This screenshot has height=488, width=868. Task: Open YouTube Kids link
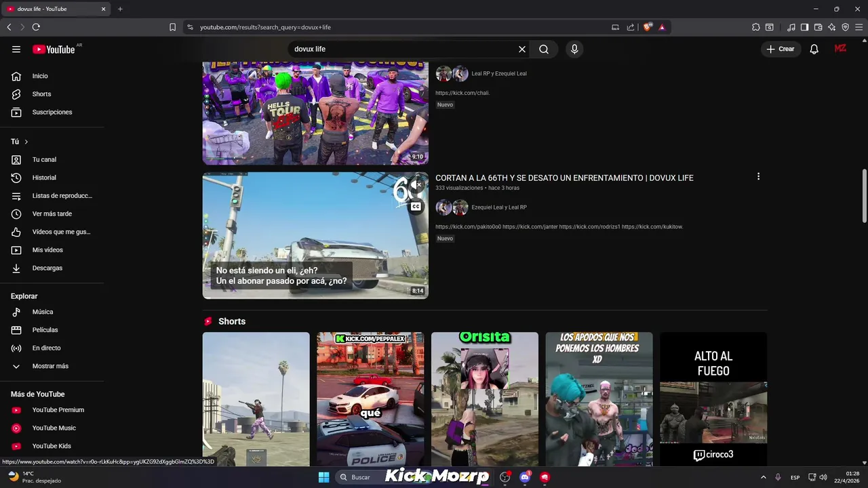[x=52, y=446]
